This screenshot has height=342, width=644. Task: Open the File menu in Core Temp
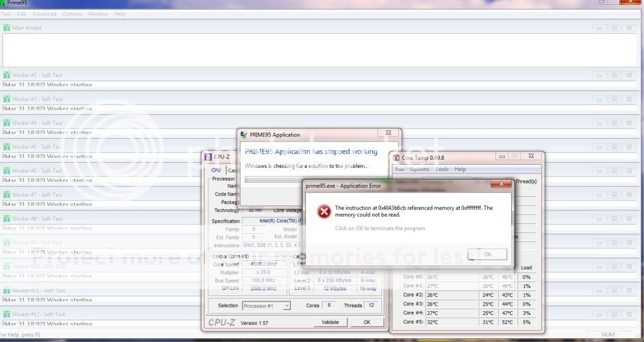coord(400,169)
